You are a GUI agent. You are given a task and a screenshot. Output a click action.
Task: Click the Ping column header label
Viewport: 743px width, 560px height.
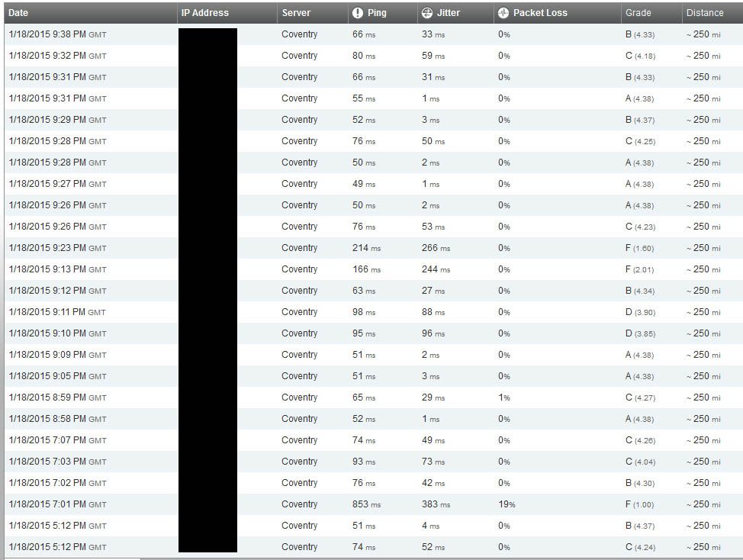click(377, 13)
